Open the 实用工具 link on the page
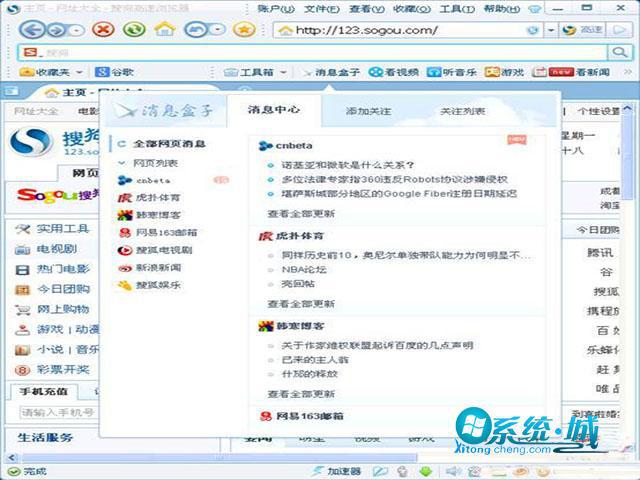This screenshot has width=640, height=480. tap(62, 229)
